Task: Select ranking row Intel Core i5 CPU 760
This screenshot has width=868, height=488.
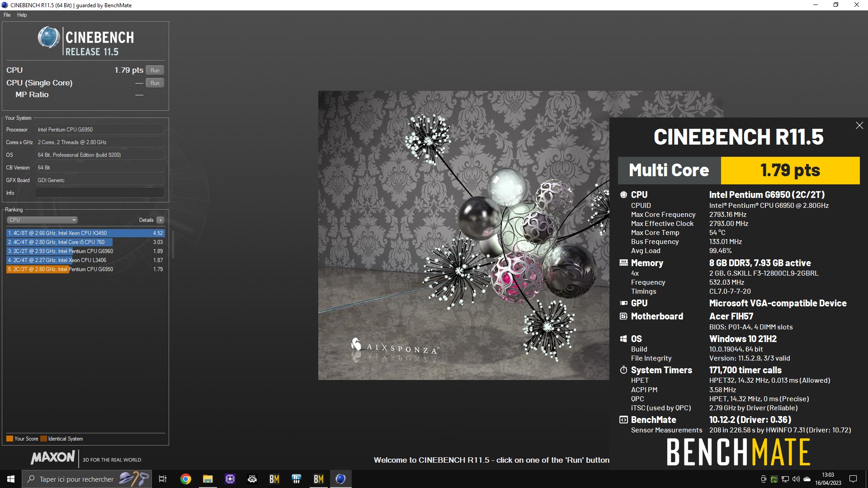Action: click(85, 242)
